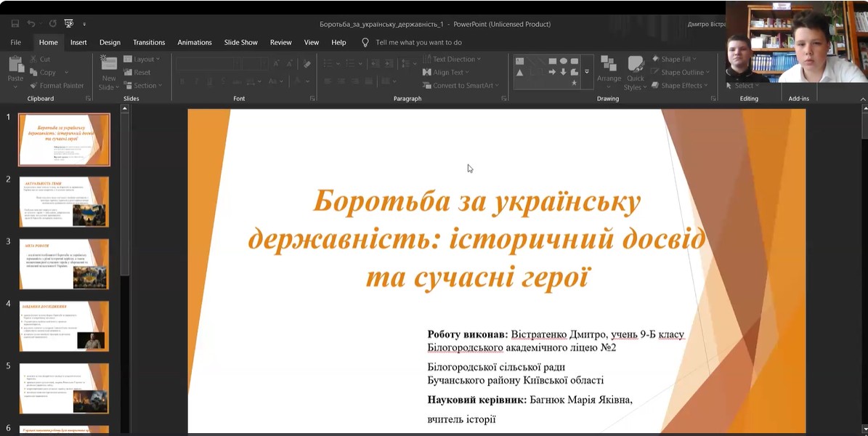
Task: Type in Tell me what you want to do
Action: pyautogui.click(x=418, y=42)
